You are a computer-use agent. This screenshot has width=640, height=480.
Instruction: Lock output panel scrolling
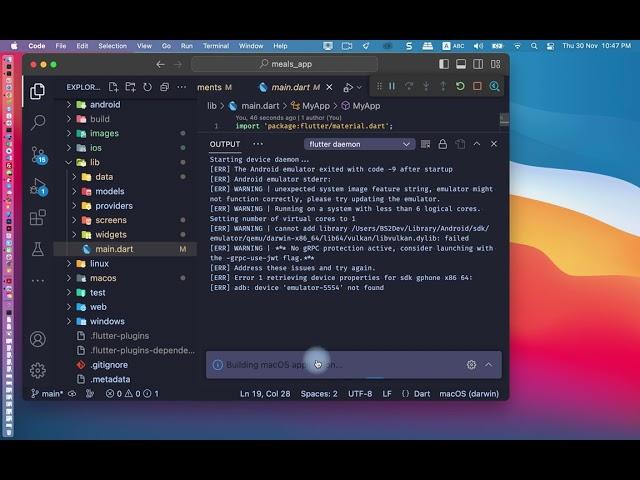(x=443, y=144)
